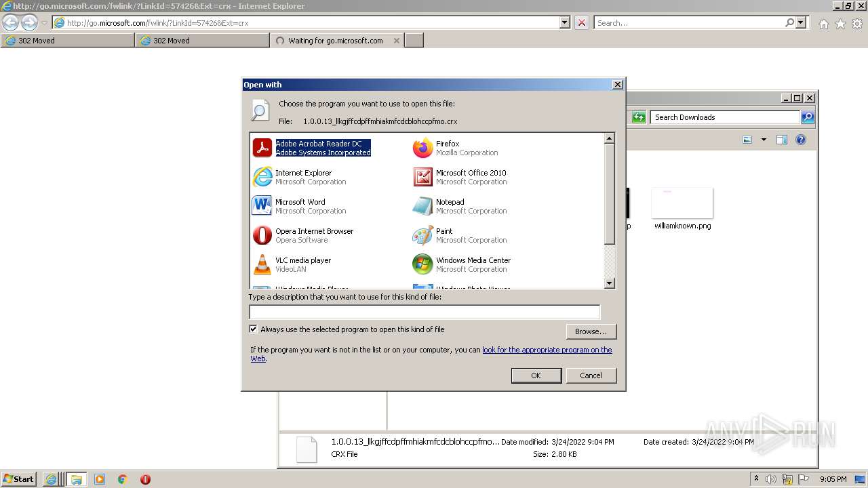Image resolution: width=868 pixels, height=488 pixels.
Task: Close the Open with dialog
Action: click(x=617, y=85)
